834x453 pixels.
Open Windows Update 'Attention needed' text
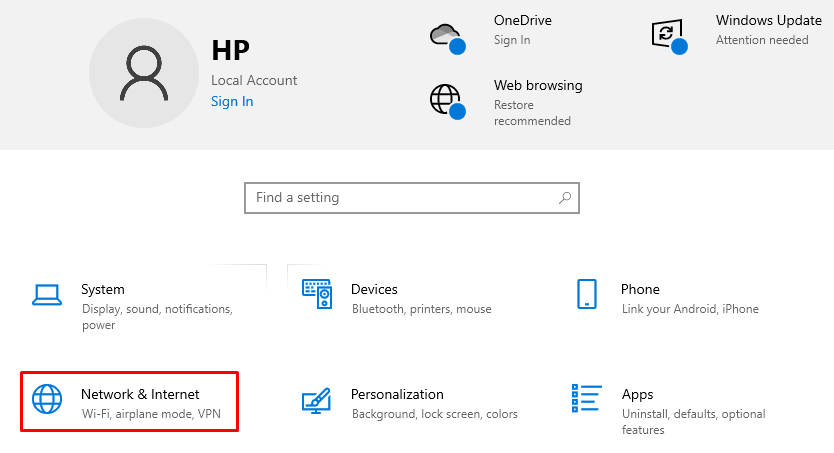click(762, 40)
